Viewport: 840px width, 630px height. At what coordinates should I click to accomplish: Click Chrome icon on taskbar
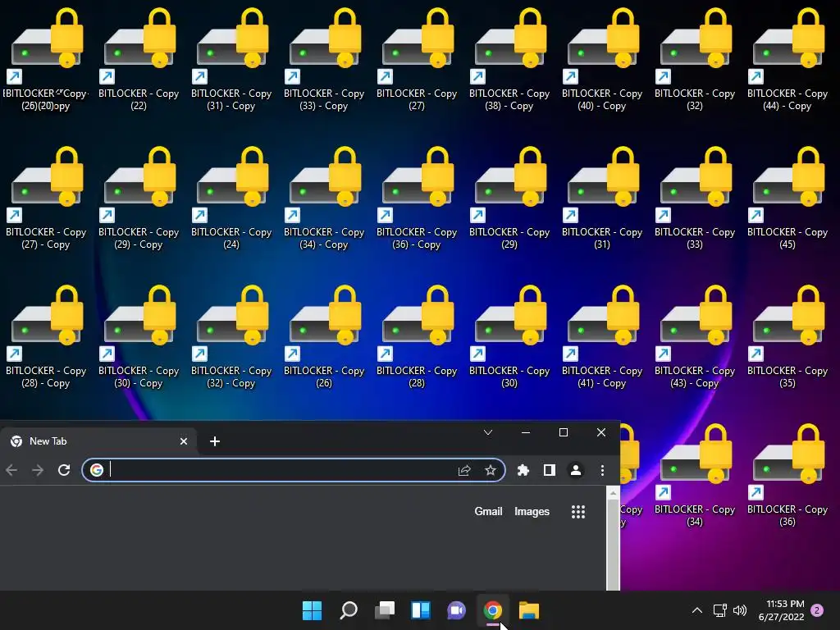[x=493, y=610]
